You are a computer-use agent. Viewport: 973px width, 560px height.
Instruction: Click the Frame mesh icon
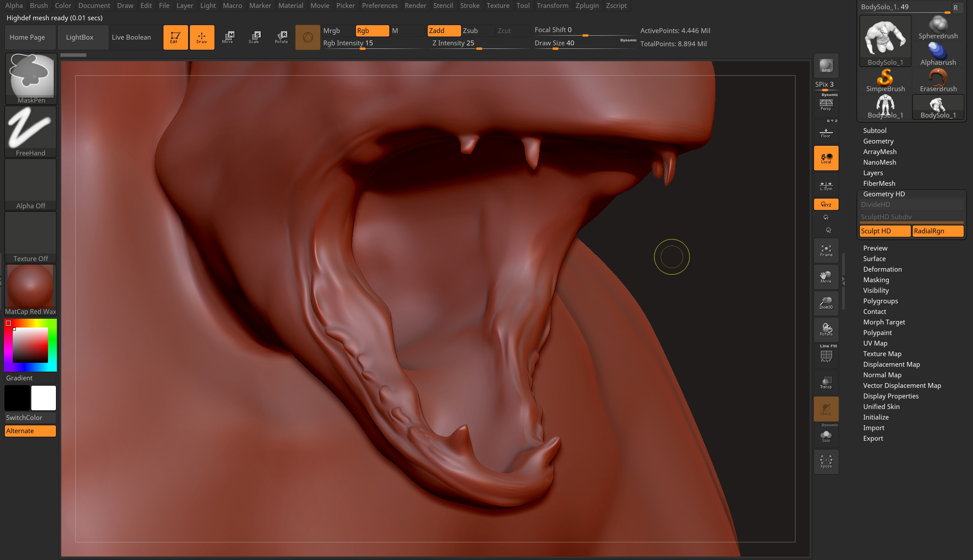[826, 251]
